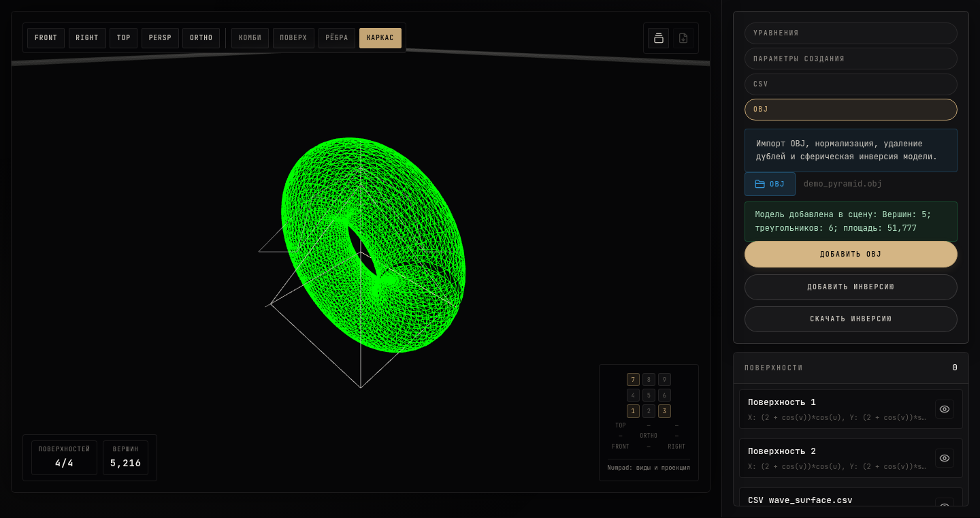Viewport: 980px width, 518px height.
Task: Switch to the КАРКАС render mode
Action: [x=380, y=38]
